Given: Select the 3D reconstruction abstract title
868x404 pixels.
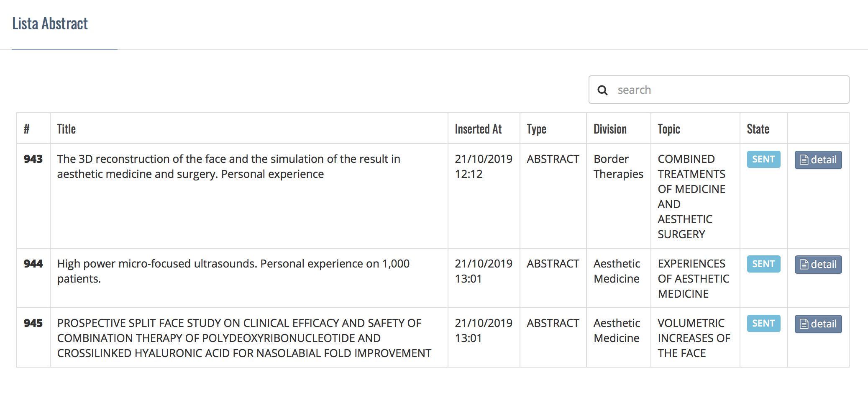Looking at the screenshot, I should tap(229, 167).
